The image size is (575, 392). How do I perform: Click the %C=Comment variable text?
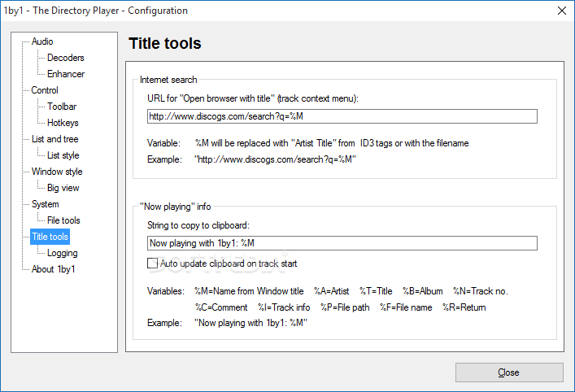221,307
